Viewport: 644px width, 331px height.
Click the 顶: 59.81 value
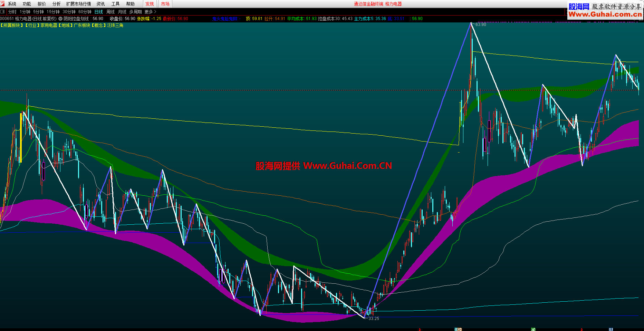(254, 19)
